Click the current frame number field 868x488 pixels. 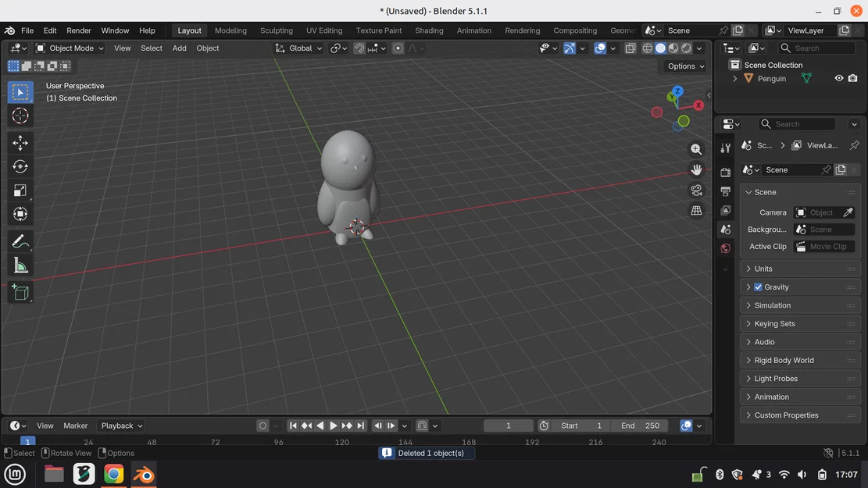click(x=508, y=426)
